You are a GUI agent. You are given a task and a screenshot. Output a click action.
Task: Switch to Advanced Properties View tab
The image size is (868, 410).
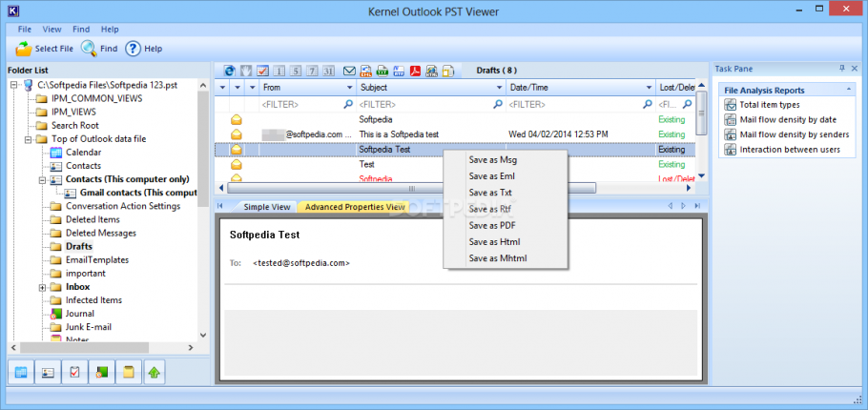pyautogui.click(x=355, y=207)
